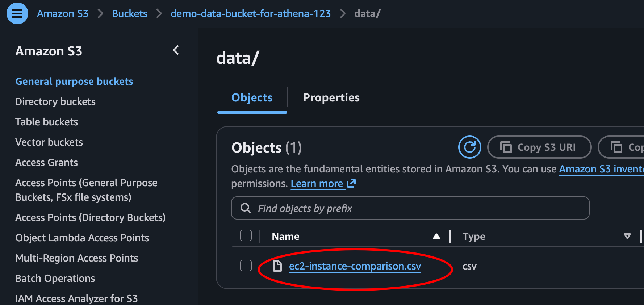Toggle ascending sort on the Name column
This screenshot has height=305, width=644.
click(436, 236)
